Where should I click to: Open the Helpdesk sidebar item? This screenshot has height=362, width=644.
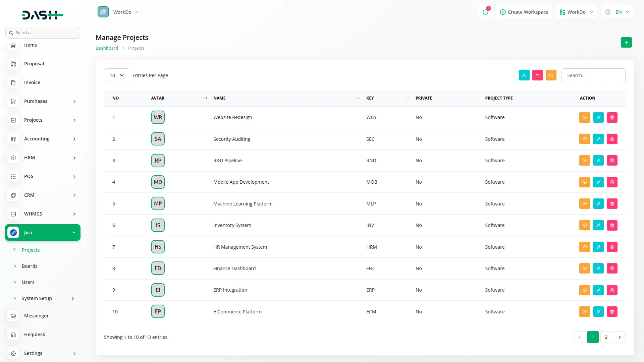click(x=35, y=335)
